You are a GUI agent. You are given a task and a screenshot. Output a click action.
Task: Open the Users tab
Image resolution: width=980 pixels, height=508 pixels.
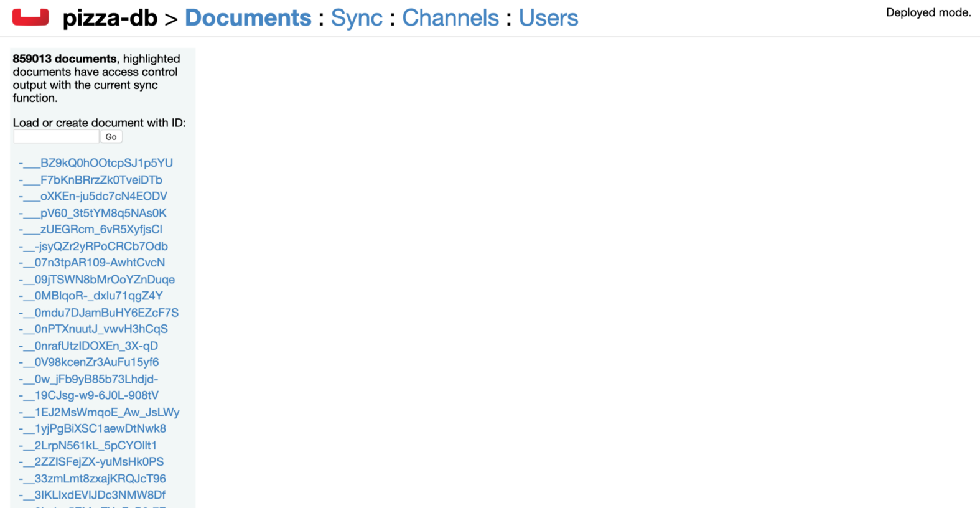(x=548, y=18)
